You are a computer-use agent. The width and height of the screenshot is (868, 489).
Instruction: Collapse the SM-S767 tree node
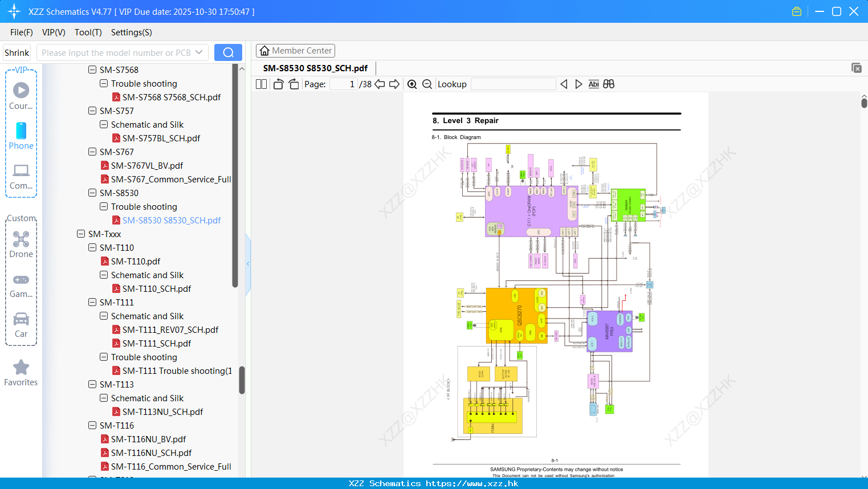coord(92,152)
